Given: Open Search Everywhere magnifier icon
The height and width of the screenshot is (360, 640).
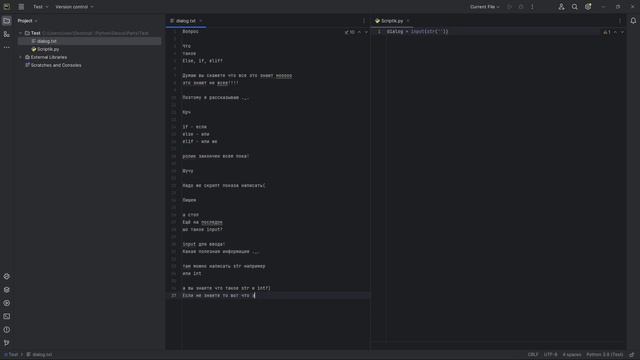Looking at the screenshot, I should coord(575,7).
